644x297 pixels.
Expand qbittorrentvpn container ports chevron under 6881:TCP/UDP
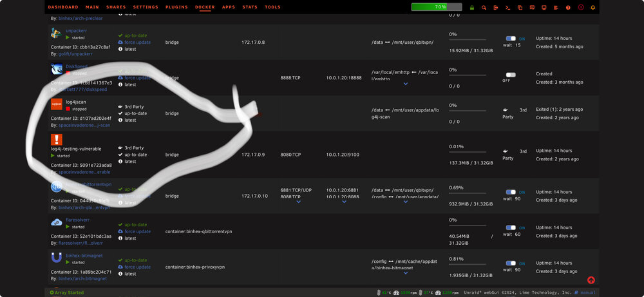pyautogui.click(x=298, y=202)
